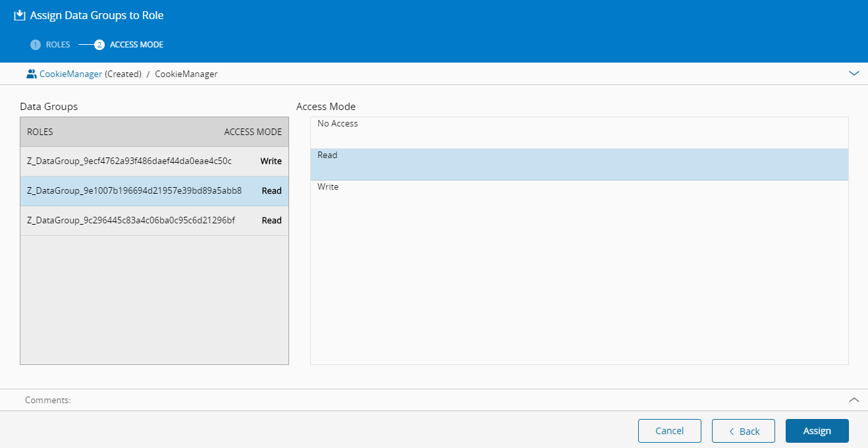Click the CookieManager role people icon

[x=31, y=74]
